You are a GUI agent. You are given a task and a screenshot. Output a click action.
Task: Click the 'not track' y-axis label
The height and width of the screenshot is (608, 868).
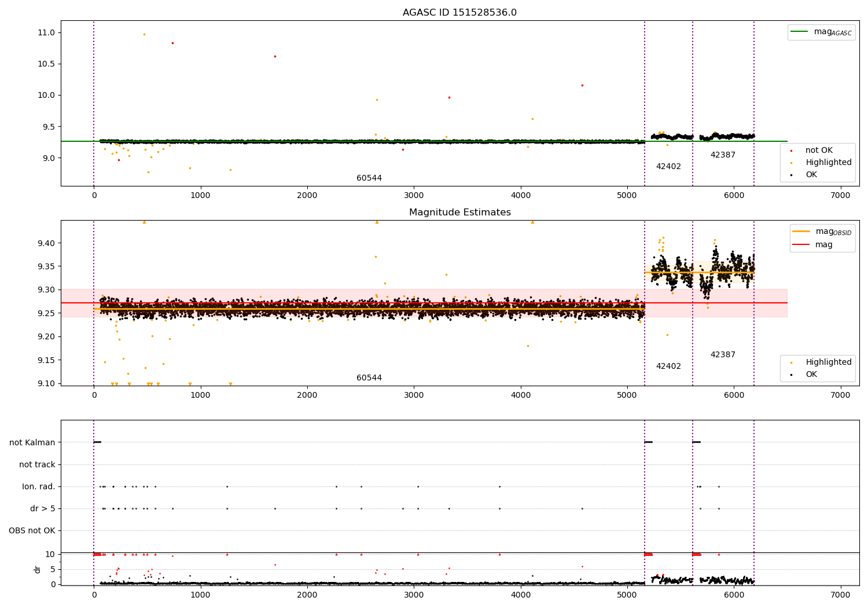click(x=37, y=465)
